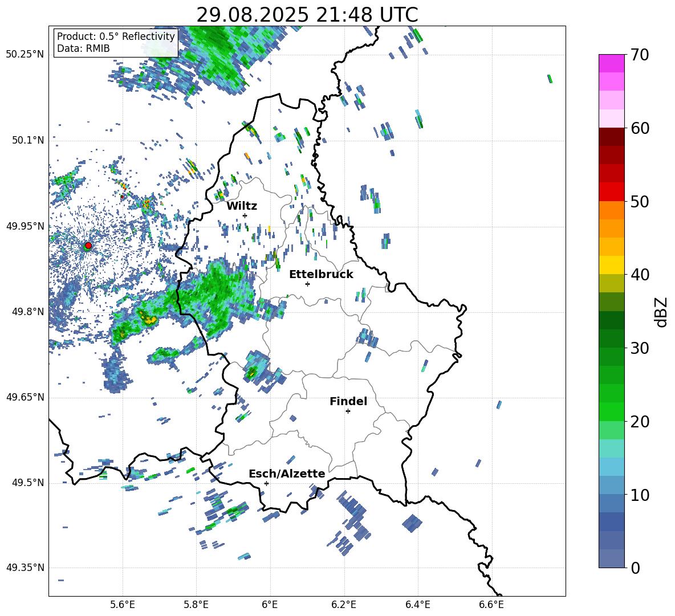Click the 20 tick on colorbar
Image resolution: width=675 pixels, height=616 pixels.
640,421
